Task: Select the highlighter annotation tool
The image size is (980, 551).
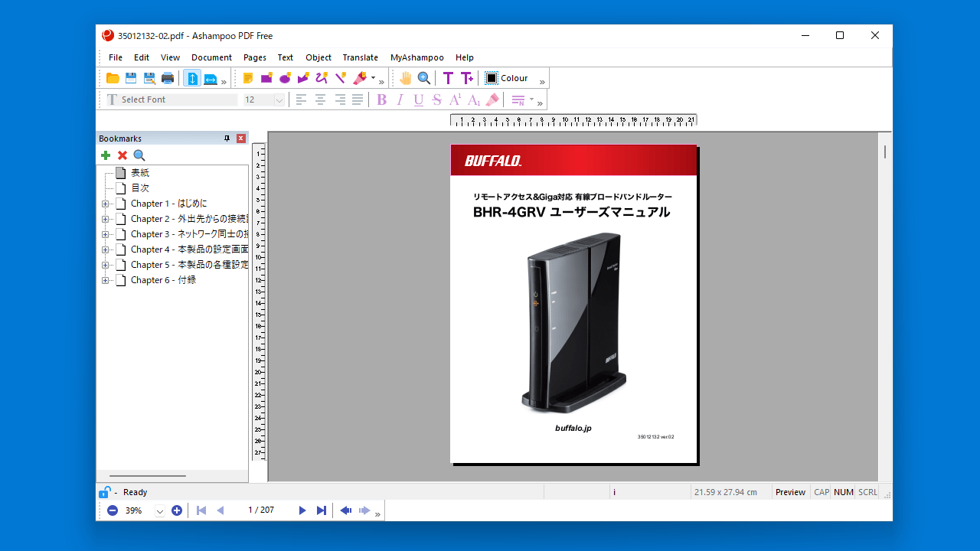Action: pos(359,78)
